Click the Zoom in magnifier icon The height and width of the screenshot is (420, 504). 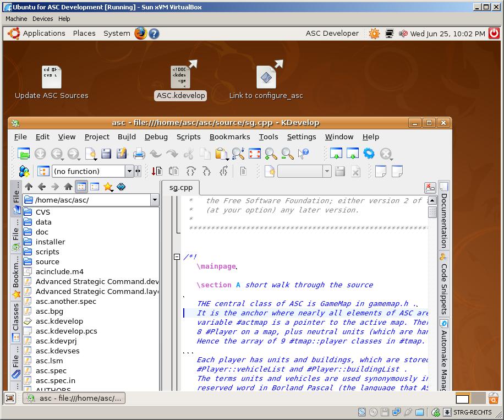tap(271, 154)
